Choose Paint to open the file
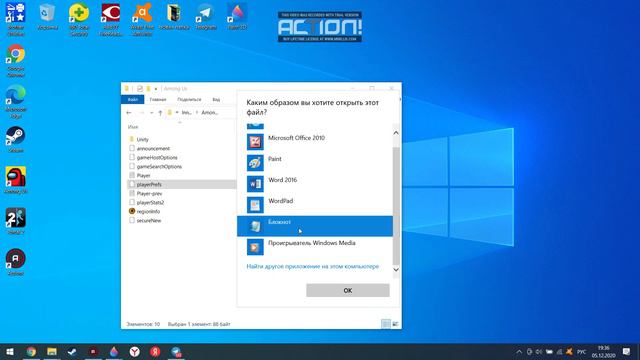 click(315, 162)
